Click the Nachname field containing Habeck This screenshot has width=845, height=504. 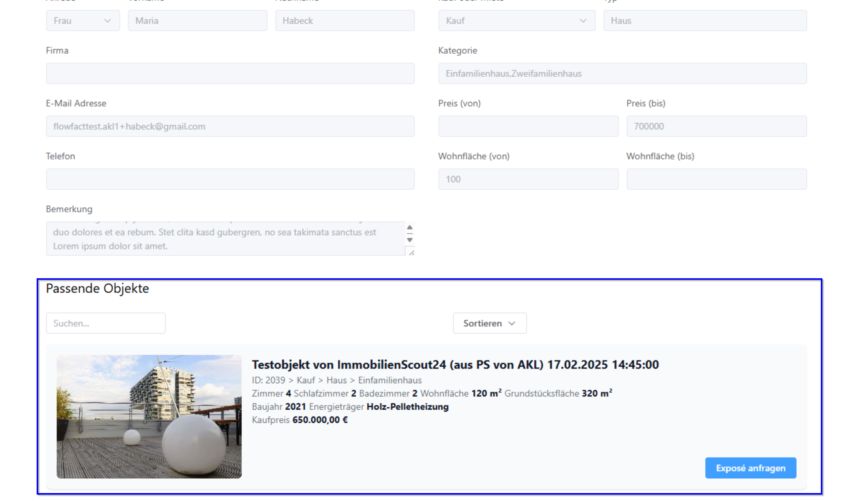point(344,21)
